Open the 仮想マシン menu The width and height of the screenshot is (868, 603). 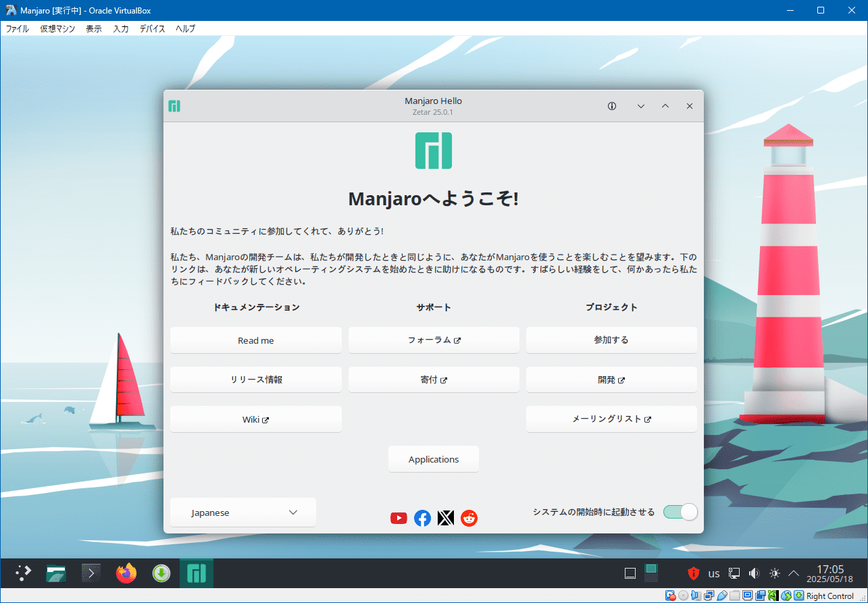[57, 29]
